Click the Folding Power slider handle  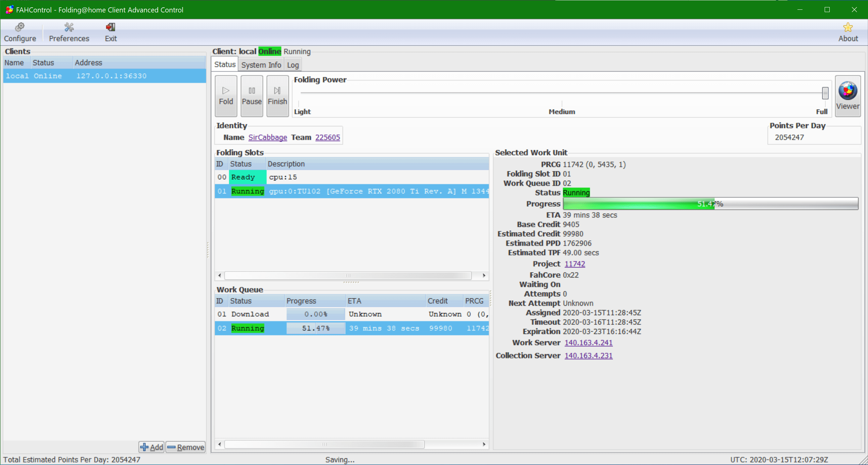coord(825,93)
